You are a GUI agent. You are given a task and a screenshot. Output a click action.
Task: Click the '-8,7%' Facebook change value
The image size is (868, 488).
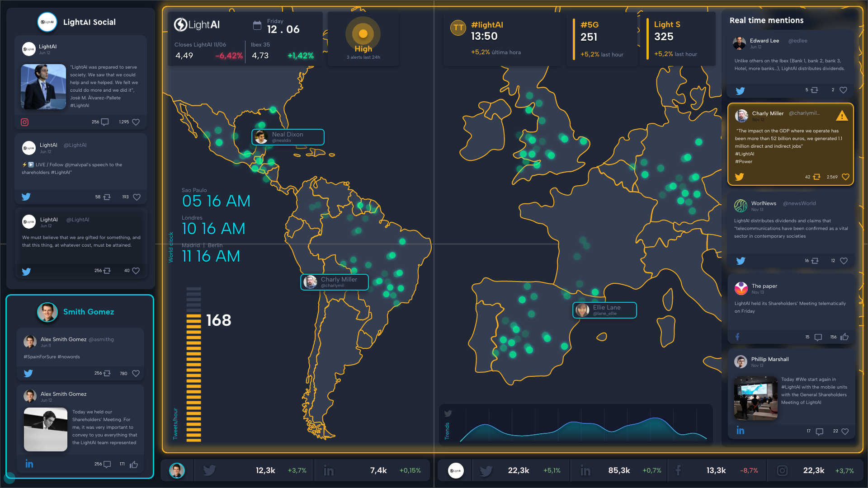click(x=749, y=470)
